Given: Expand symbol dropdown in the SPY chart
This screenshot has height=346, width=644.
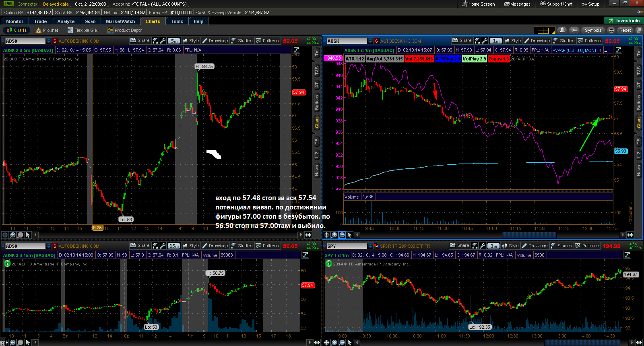Looking at the screenshot, I should pos(370,246).
